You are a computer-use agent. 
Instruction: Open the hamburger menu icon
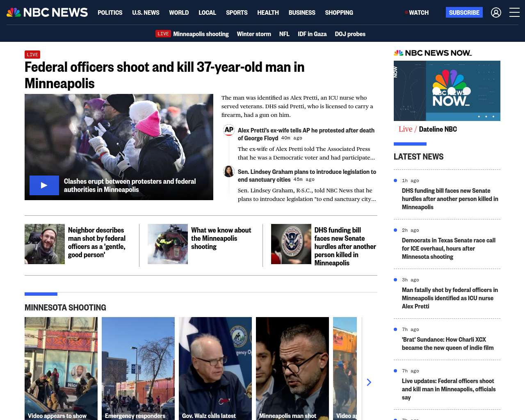(514, 13)
